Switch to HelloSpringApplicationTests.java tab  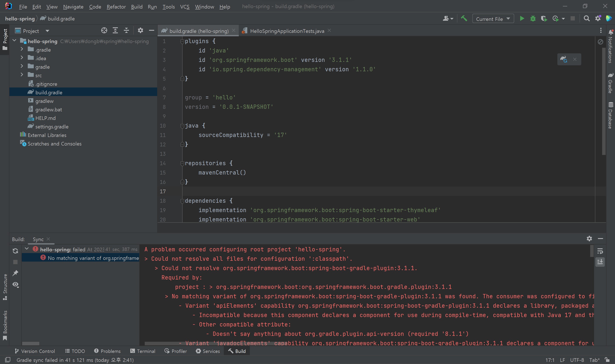pyautogui.click(x=287, y=31)
